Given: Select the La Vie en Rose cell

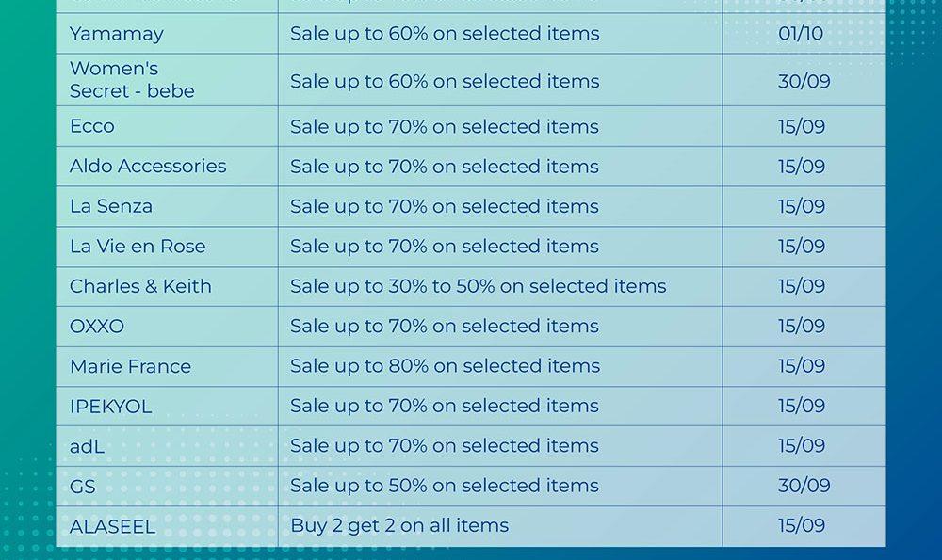Looking at the screenshot, I should coord(138,247).
